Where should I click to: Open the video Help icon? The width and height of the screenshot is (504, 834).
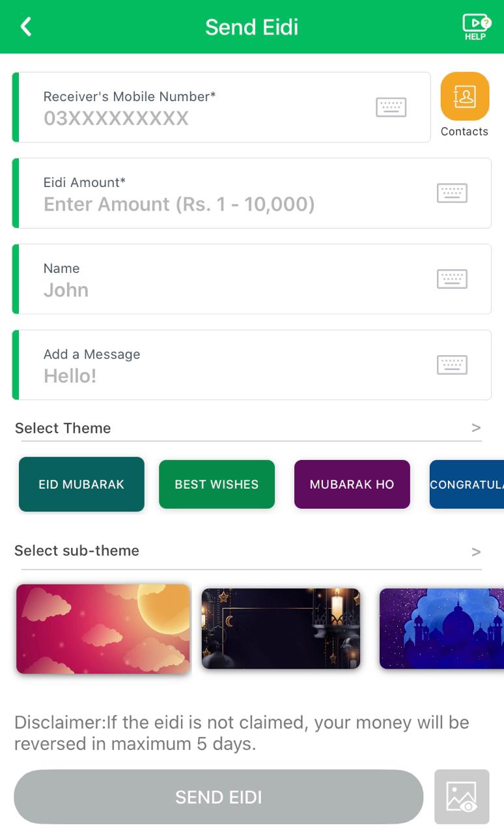476,27
